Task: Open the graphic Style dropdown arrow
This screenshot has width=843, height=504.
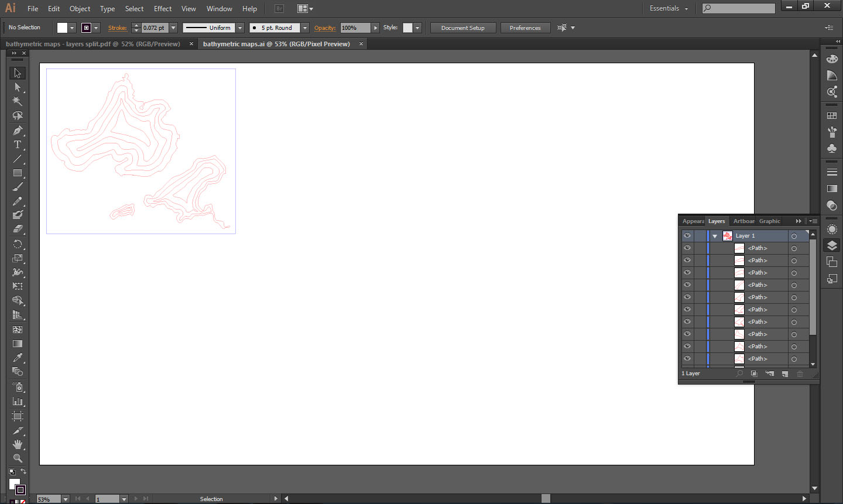Action: tap(417, 28)
